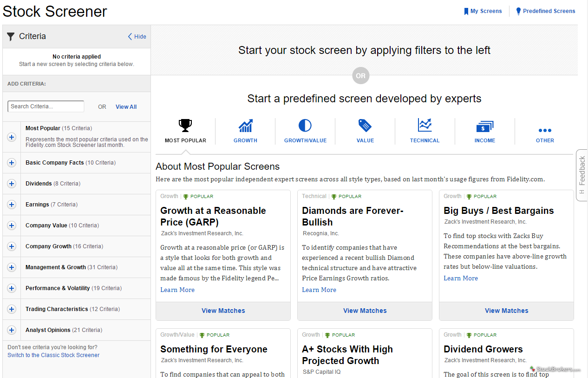Switch to the Classic Stock Screener
Viewport: 588px width, 378px height.
[53, 355]
